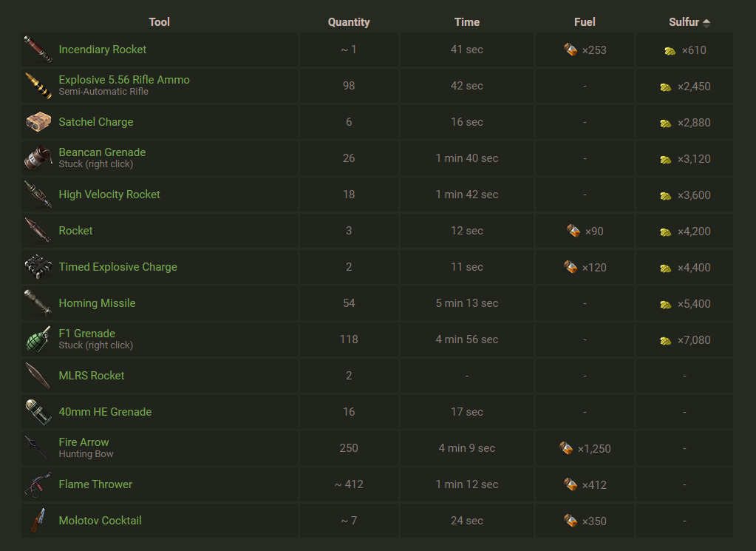
Task: Sort table by Fuel column
Action: [x=585, y=22]
